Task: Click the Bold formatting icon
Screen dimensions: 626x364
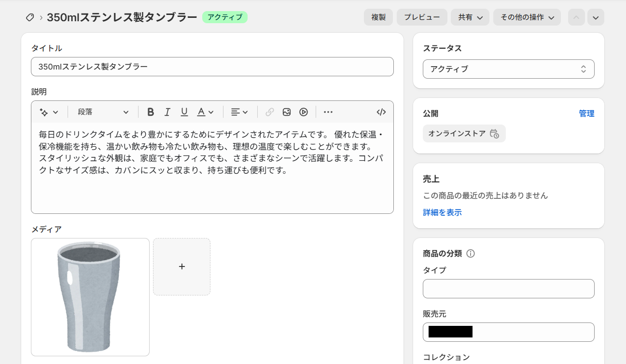Action: (151, 112)
